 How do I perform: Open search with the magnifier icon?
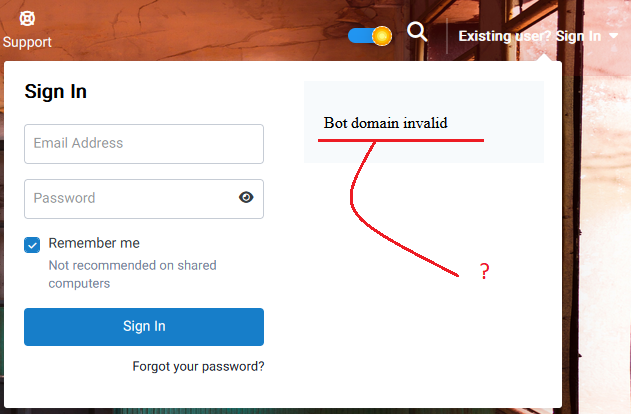tap(417, 32)
